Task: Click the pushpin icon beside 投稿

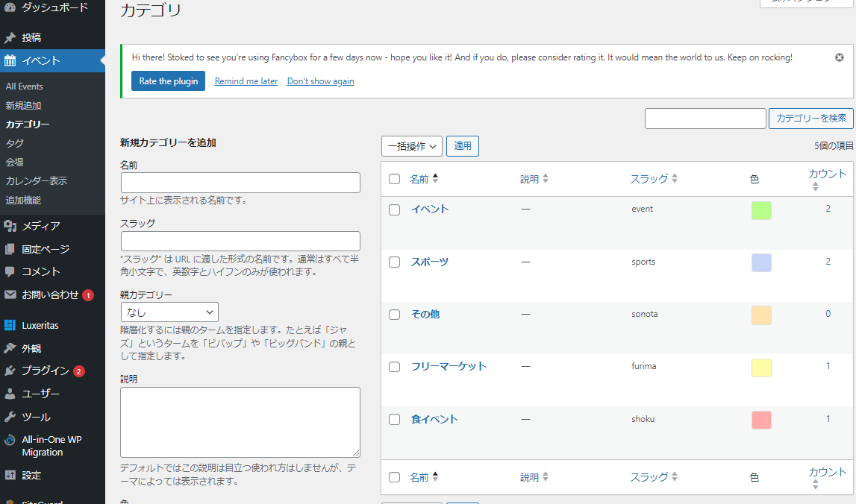Action: (10, 37)
